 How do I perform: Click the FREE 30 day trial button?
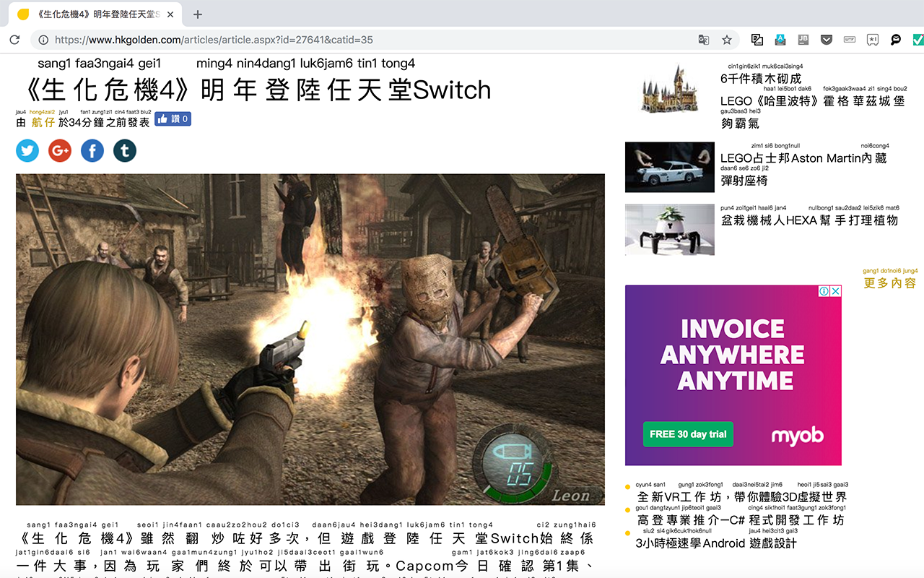[688, 434]
